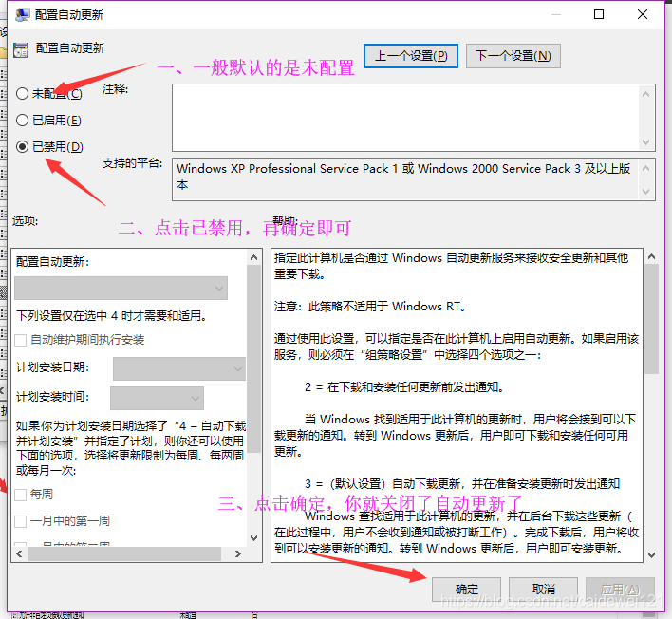Click options panel scroll-left arrow
Viewport: 672px width, 619px height.
point(19,553)
